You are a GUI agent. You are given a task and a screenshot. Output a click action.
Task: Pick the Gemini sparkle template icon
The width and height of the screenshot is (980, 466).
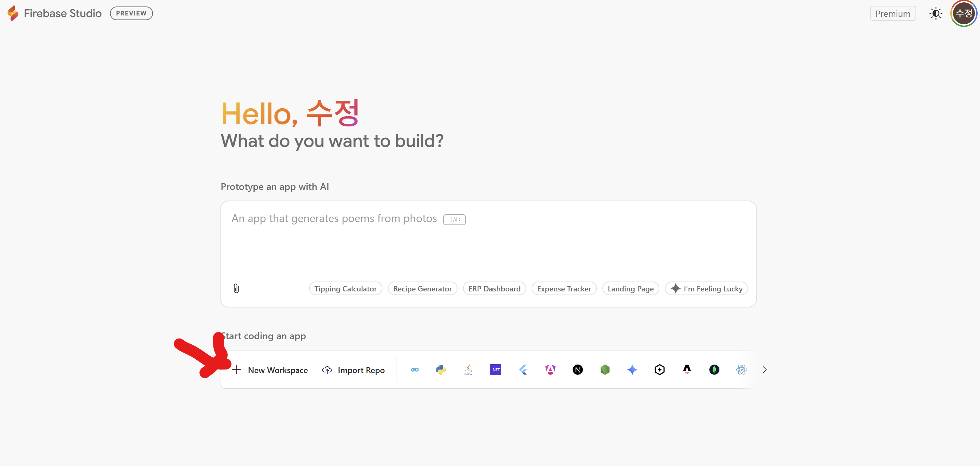pyautogui.click(x=632, y=370)
